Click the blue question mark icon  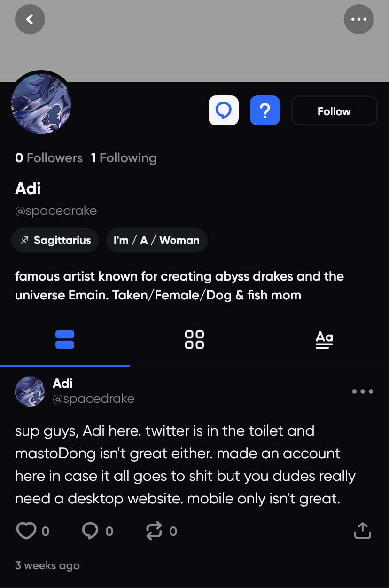265,110
